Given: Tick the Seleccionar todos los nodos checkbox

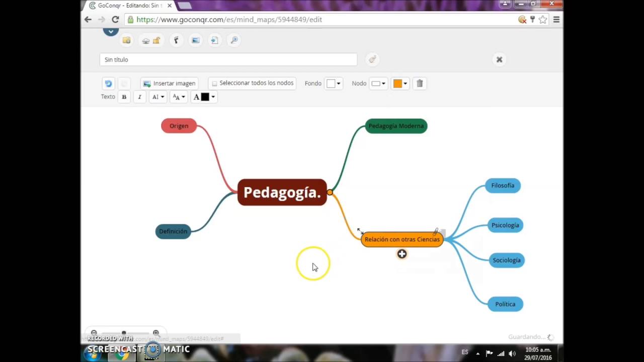Looking at the screenshot, I should click(x=215, y=83).
